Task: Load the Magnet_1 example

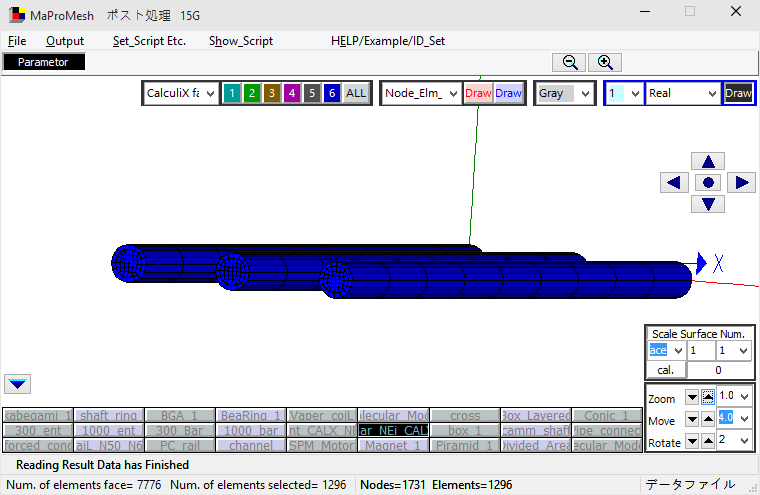Action: click(393, 445)
